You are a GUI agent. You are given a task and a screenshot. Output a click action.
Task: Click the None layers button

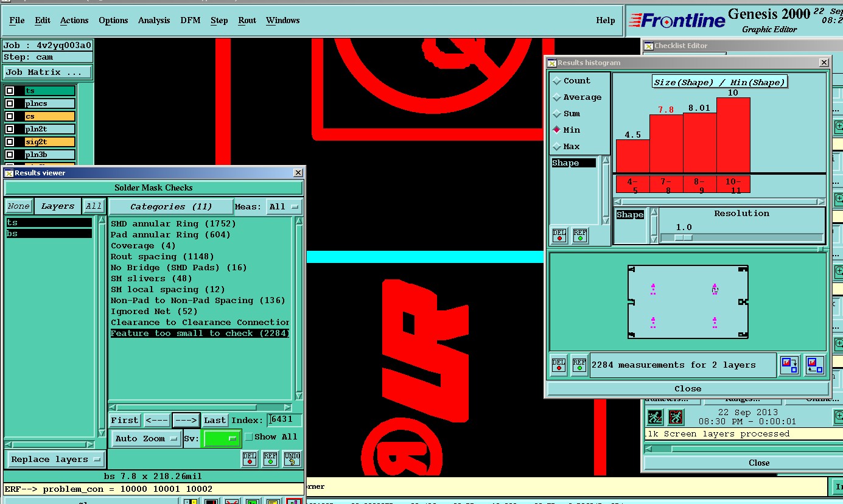click(18, 206)
